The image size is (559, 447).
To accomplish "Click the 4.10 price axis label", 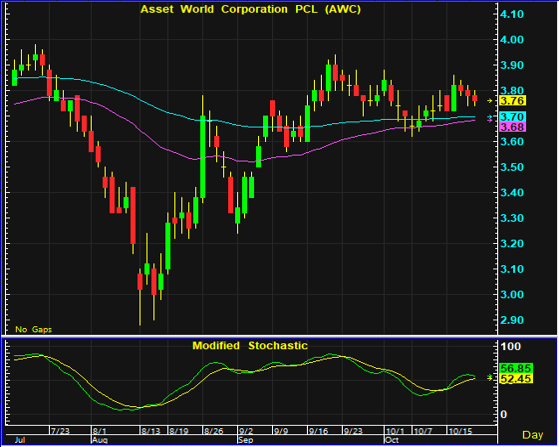I will [512, 14].
